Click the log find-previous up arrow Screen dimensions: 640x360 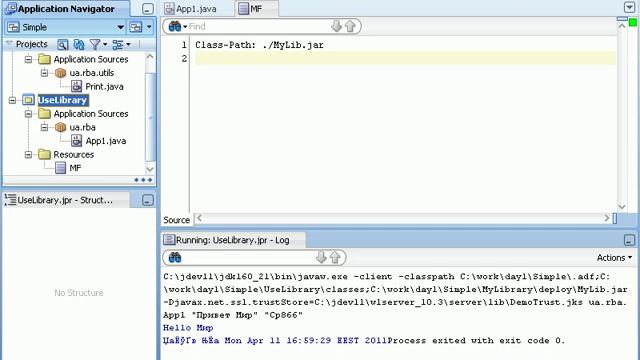click(x=335, y=258)
